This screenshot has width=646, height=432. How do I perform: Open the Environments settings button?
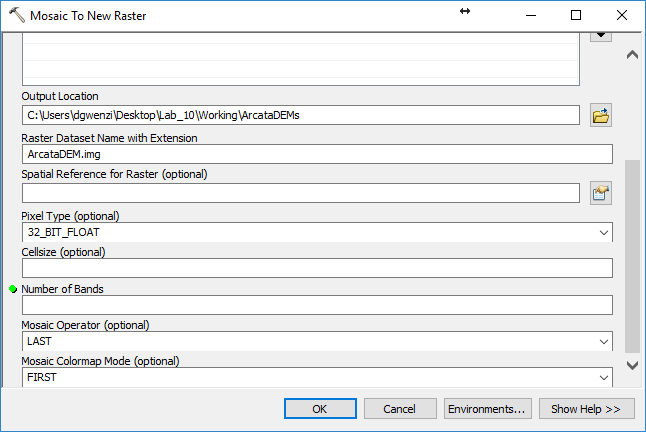pyautogui.click(x=488, y=409)
